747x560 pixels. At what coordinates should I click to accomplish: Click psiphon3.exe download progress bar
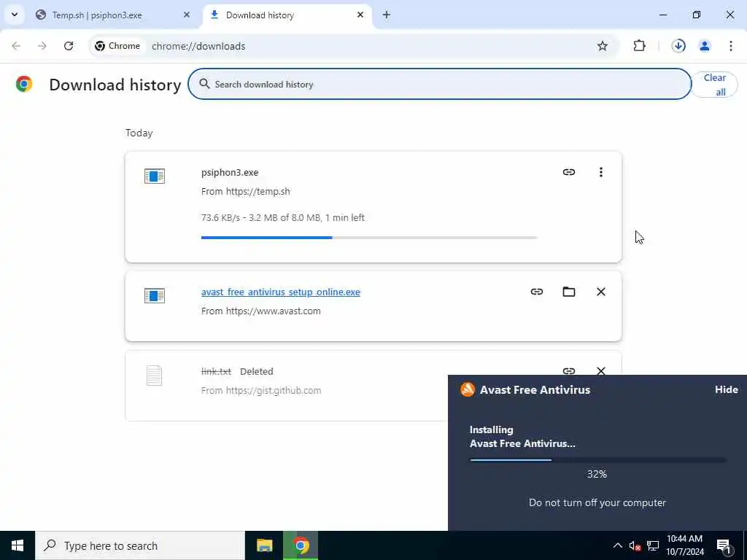coord(369,237)
